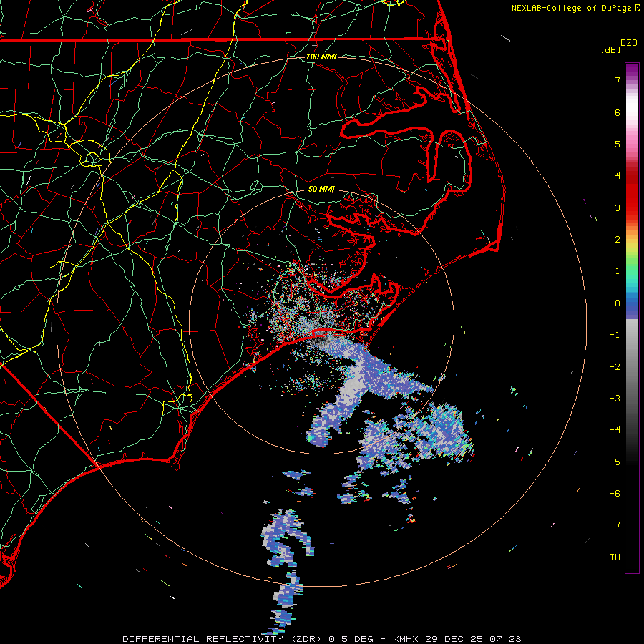Click the positive 6 tick label on scale

point(618,112)
